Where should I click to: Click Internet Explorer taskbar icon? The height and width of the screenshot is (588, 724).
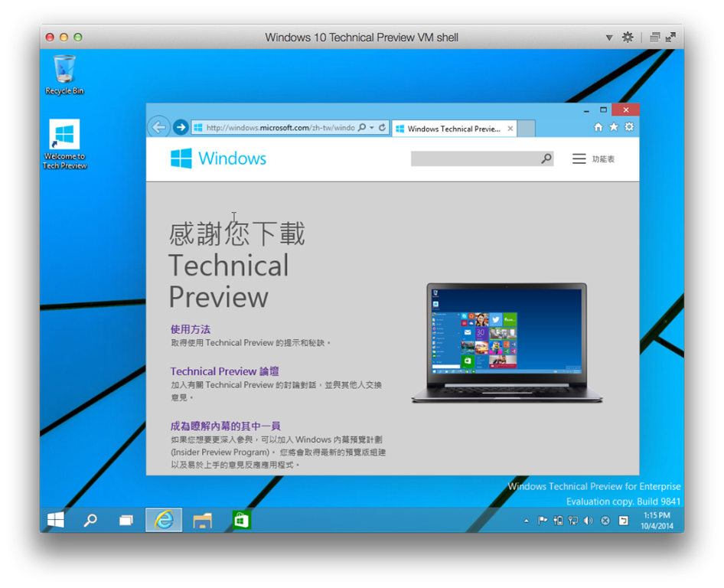tap(164, 520)
